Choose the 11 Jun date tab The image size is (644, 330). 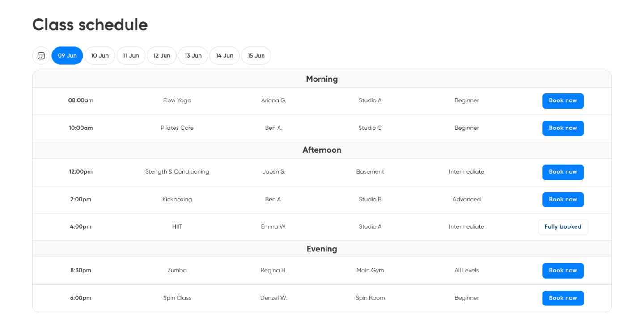point(131,56)
